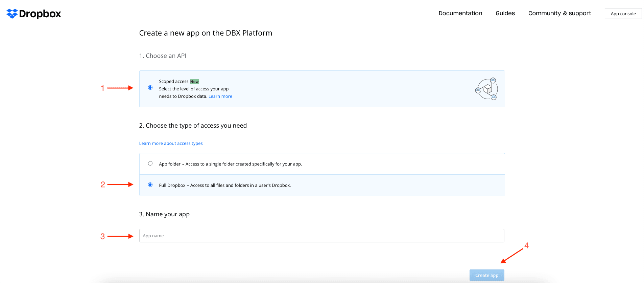644x283 pixels.
Task: Select the Scoped access radio button
Action: click(x=150, y=88)
